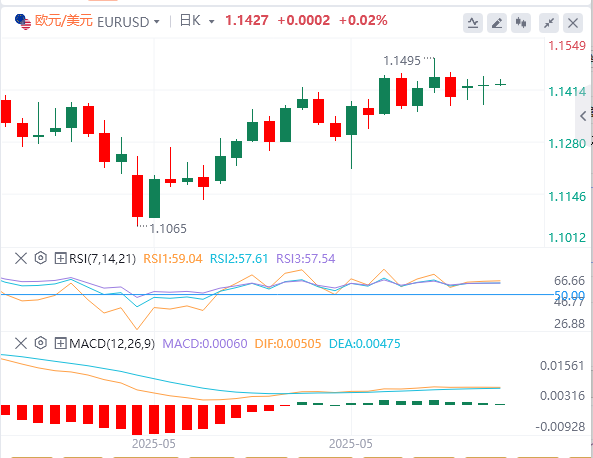Expand the RSI panel plus box
Screen dimensions: 593x458
tap(61, 259)
